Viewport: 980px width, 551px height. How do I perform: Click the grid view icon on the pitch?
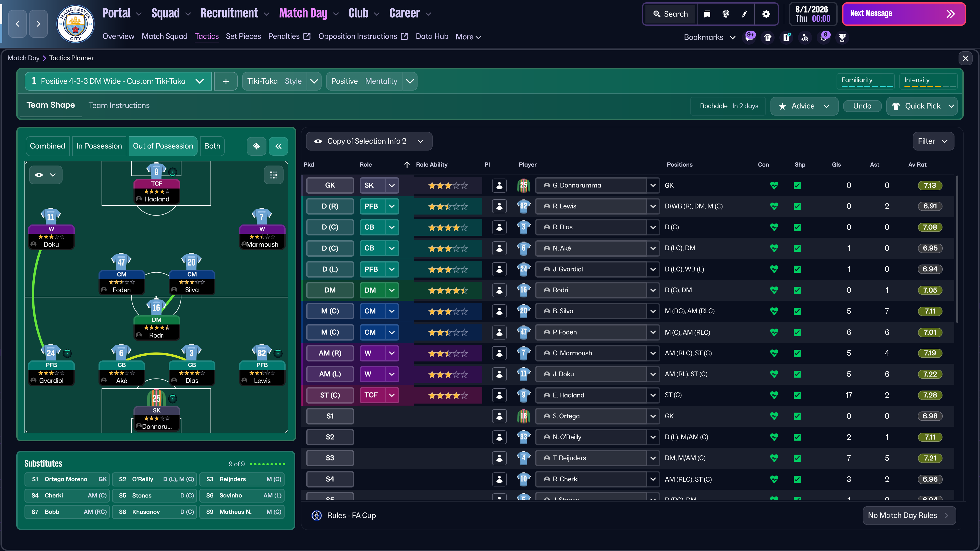tap(274, 175)
